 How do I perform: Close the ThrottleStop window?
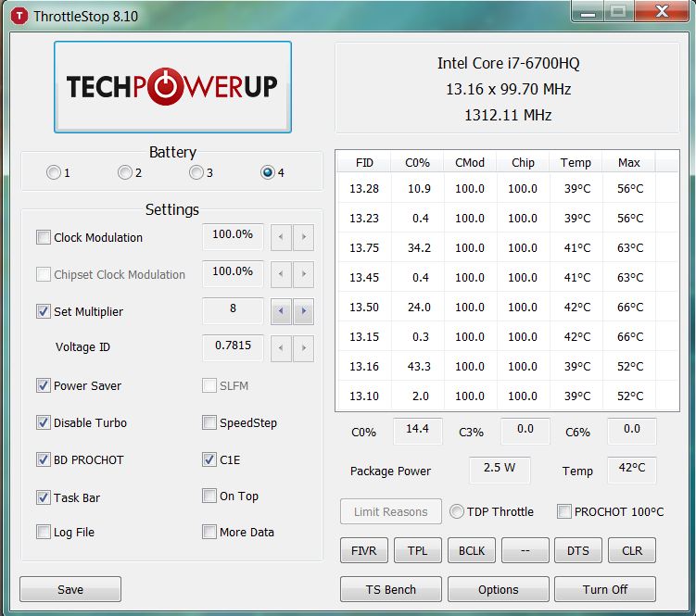coord(662,11)
